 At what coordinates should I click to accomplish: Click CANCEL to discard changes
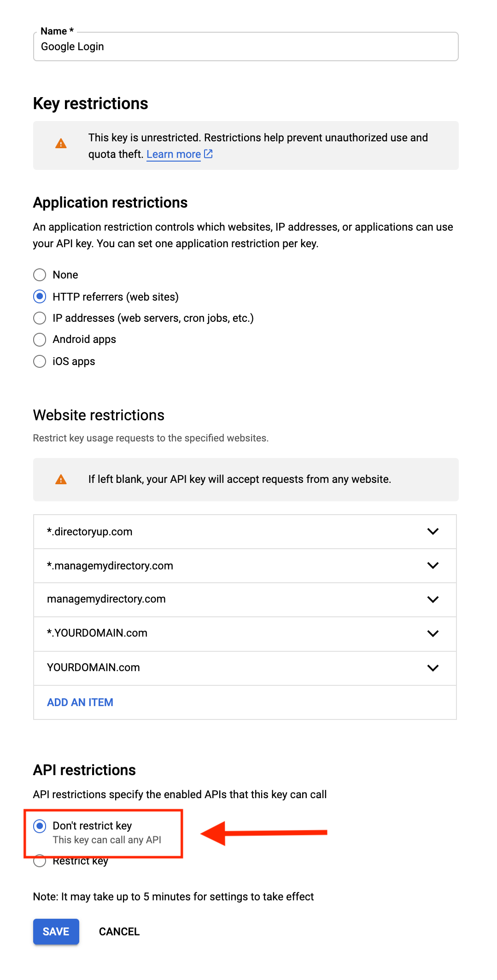(x=119, y=931)
